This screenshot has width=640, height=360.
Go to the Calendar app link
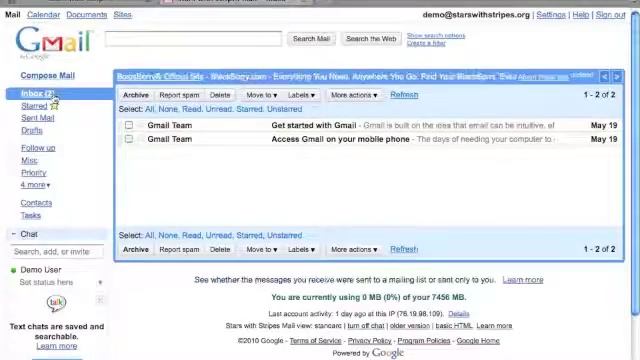43,15
